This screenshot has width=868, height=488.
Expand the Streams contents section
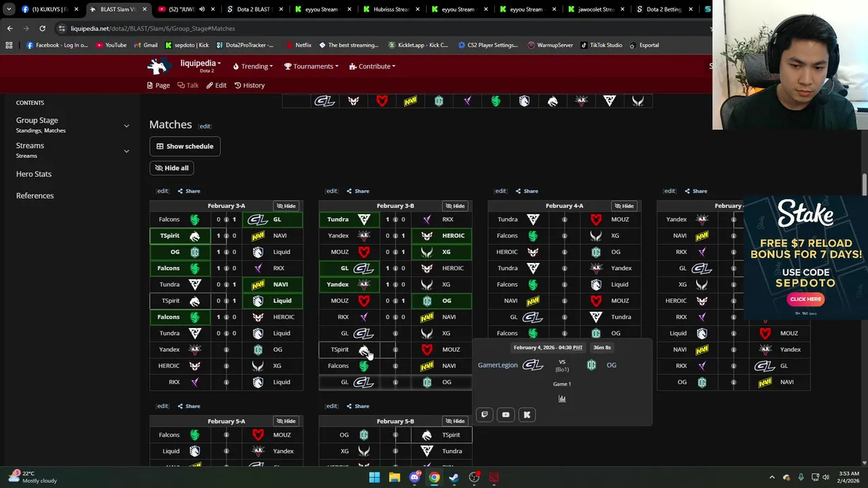(x=126, y=150)
